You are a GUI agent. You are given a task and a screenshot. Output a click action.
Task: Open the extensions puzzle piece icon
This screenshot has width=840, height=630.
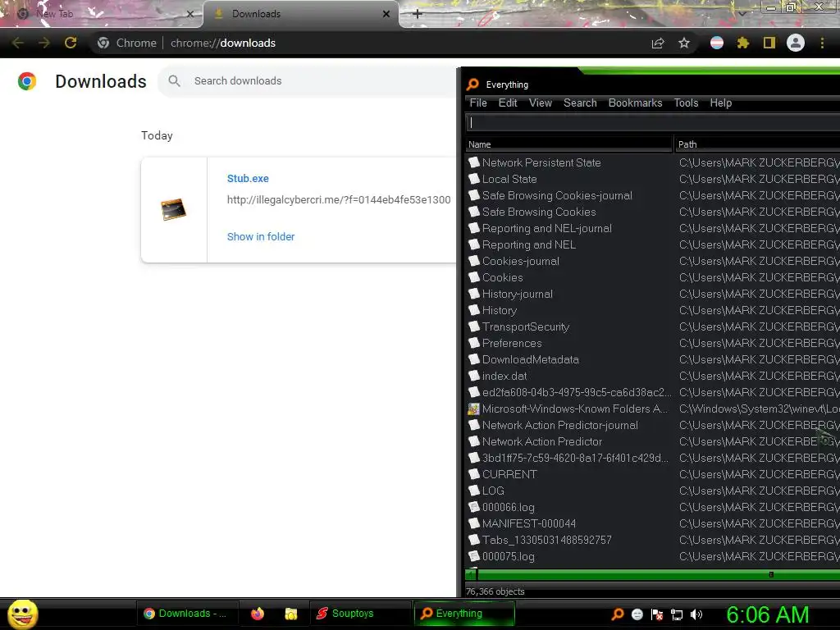[x=743, y=43]
